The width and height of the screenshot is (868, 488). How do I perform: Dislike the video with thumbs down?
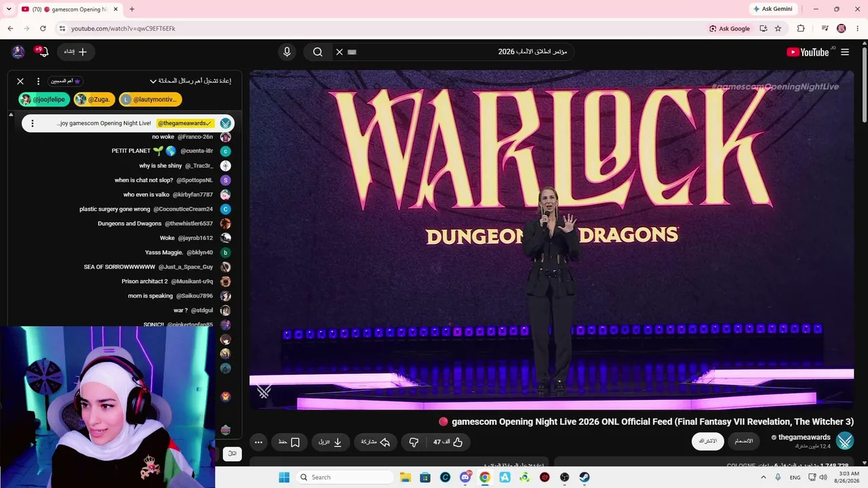click(x=414, y=443)
